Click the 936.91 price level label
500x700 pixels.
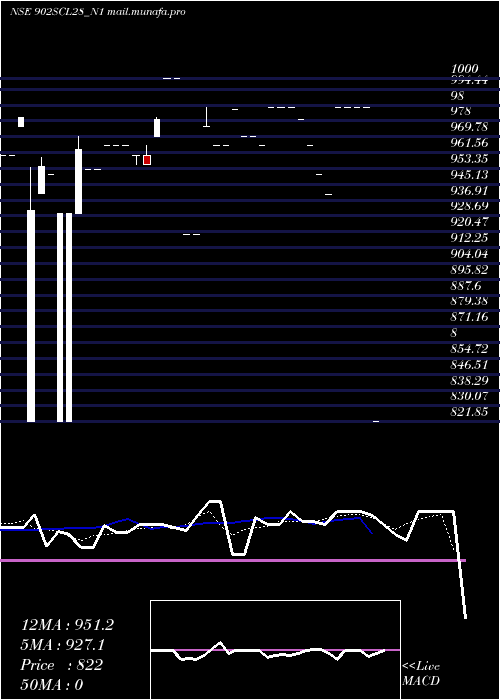pos(469,191)
